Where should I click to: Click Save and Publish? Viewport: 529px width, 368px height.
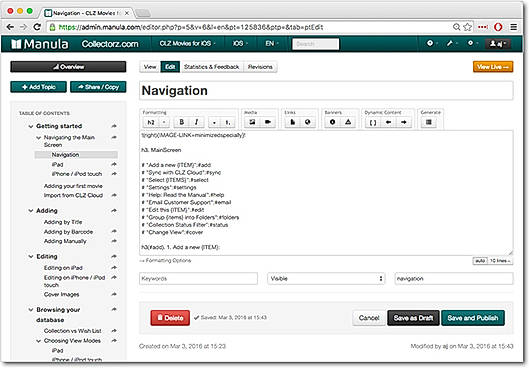pos(473,318)
